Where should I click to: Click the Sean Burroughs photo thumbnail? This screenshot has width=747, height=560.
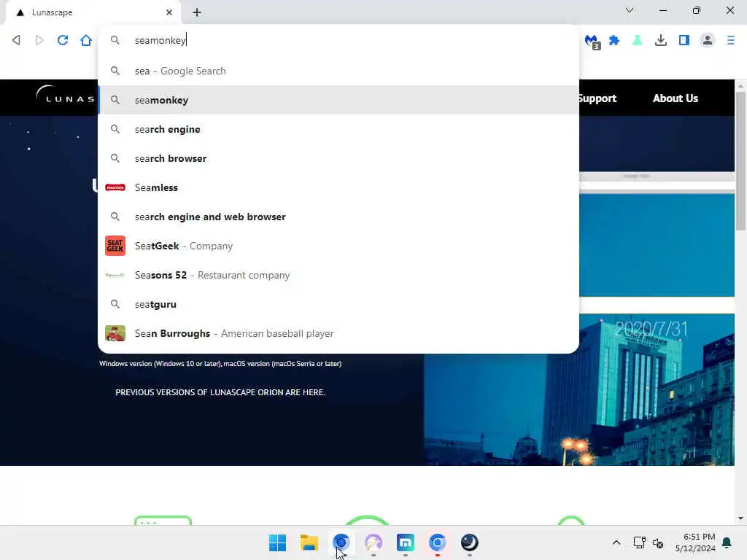click(x=115, y=333)
